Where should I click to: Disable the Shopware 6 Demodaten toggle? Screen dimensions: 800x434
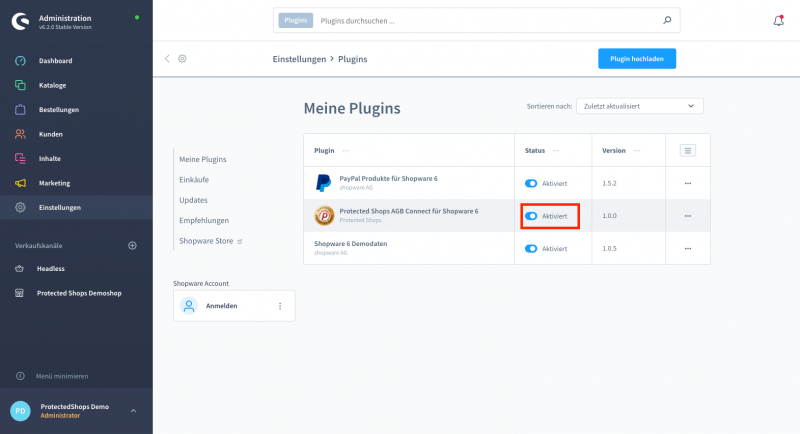point(531,248)
